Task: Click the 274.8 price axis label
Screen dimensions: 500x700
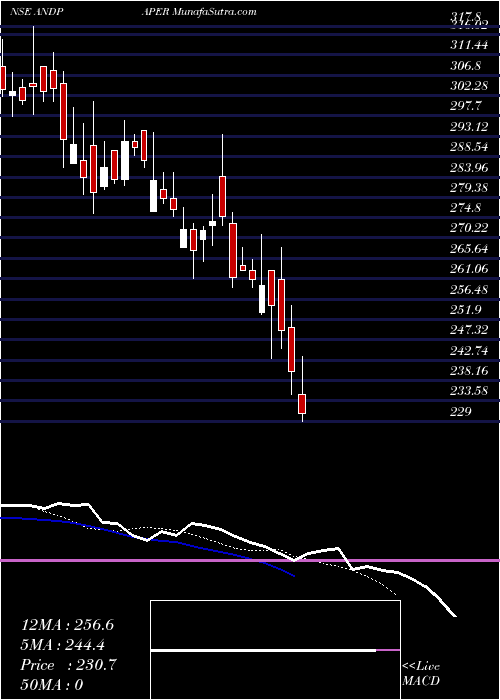Action: tap(466, 208)
